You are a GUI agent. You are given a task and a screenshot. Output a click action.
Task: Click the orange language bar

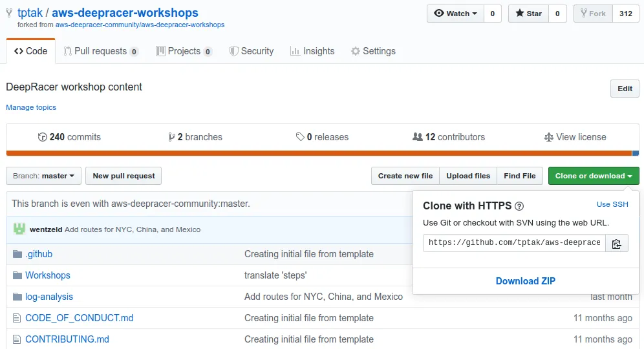319,154
